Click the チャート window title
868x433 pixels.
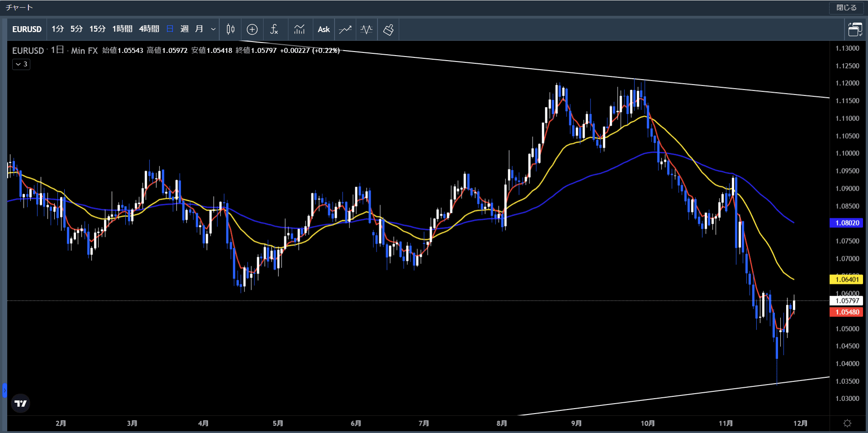tap(19, 8)
